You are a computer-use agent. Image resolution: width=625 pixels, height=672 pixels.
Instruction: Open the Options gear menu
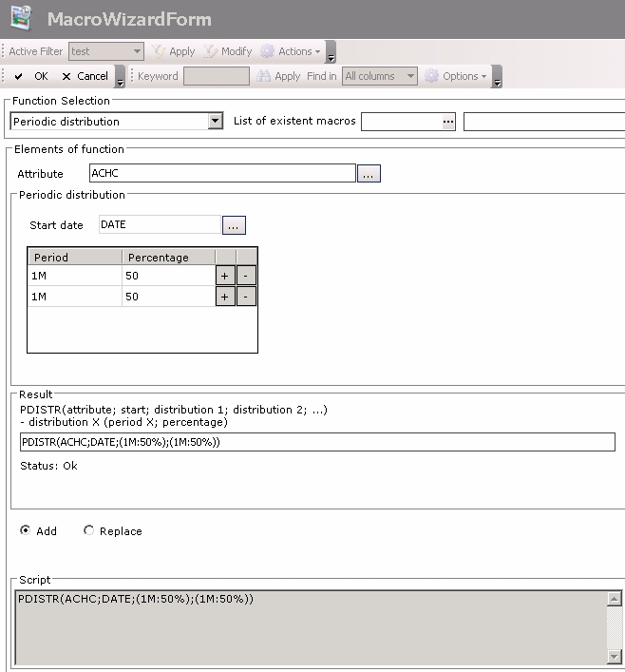click(x=457, y=76)
